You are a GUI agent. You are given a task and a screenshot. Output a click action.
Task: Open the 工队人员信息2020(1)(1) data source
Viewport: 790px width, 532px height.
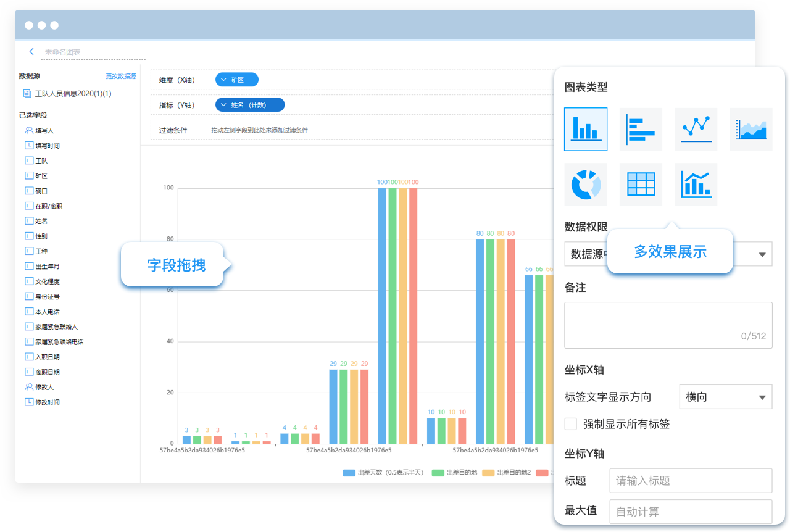click(72, 94)
